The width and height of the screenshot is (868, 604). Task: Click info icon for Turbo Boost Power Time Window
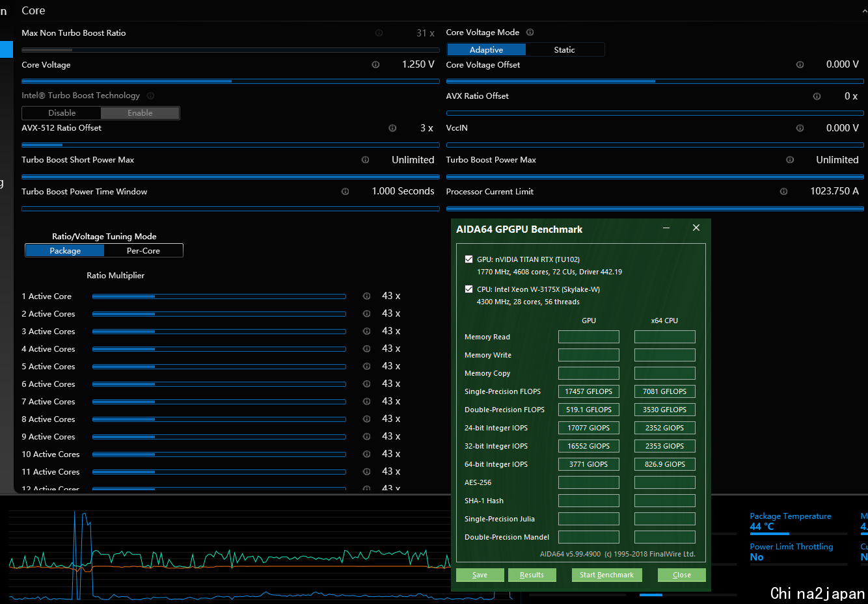coord(345,191)
